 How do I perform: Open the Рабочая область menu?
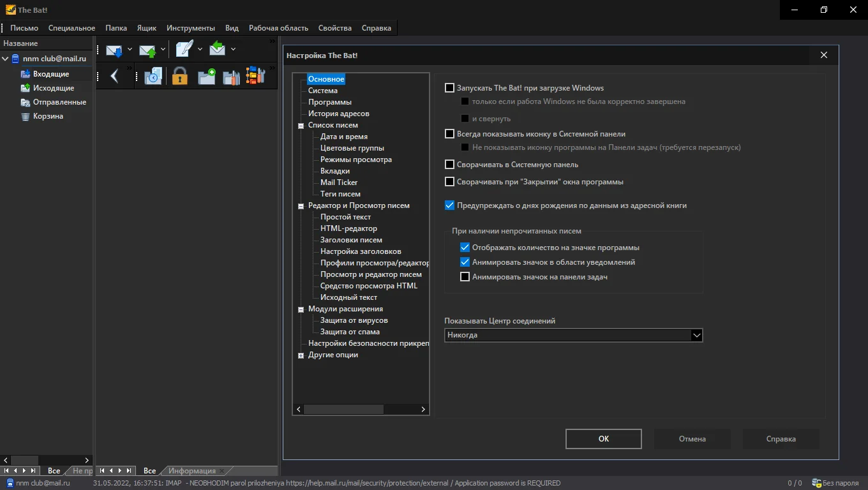pyautogui.click(x=278, y=28)
